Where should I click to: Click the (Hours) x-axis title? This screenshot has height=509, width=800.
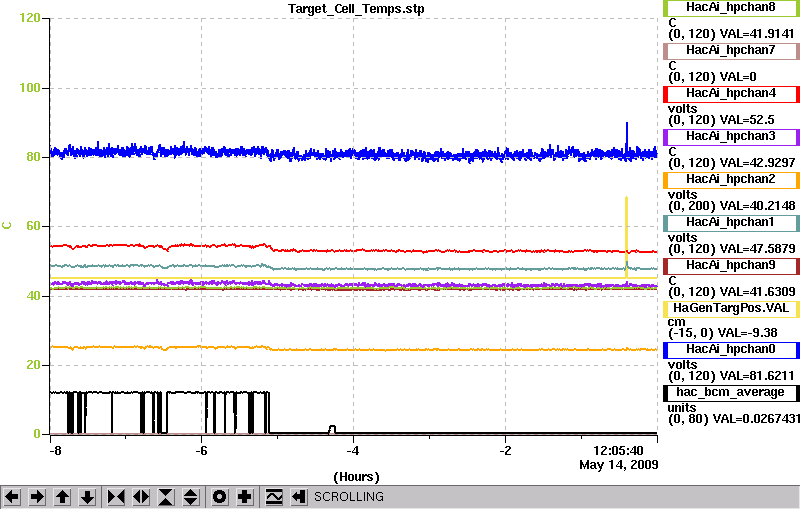coord(356,477)
